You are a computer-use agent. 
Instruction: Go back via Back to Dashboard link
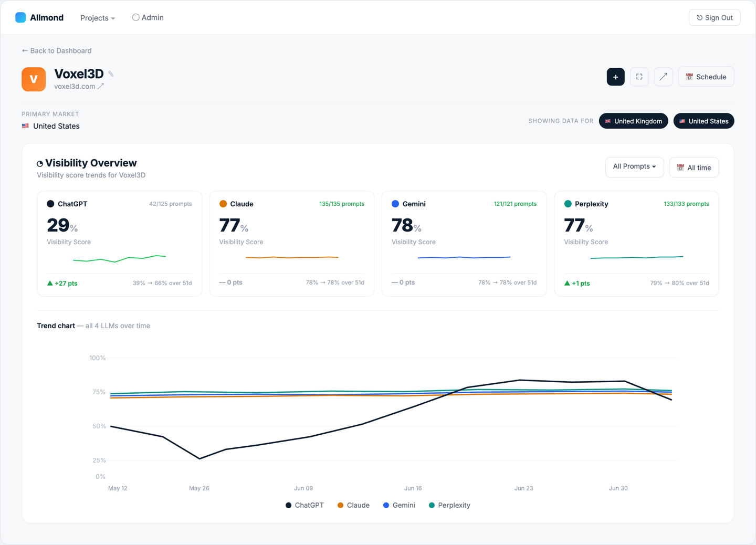57,50
